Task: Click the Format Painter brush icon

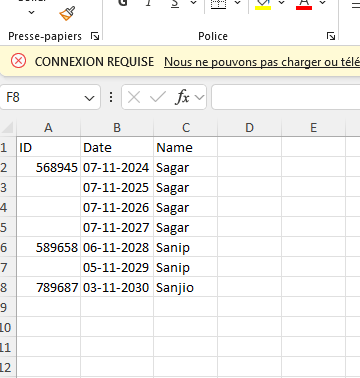Action: 67,13
